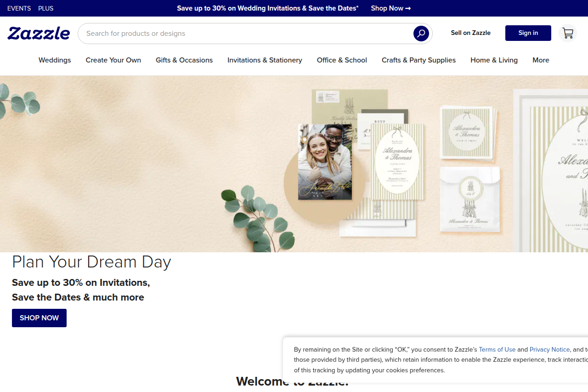
Task: Select Crafts & Party Supplies
Action: (418, 60)
